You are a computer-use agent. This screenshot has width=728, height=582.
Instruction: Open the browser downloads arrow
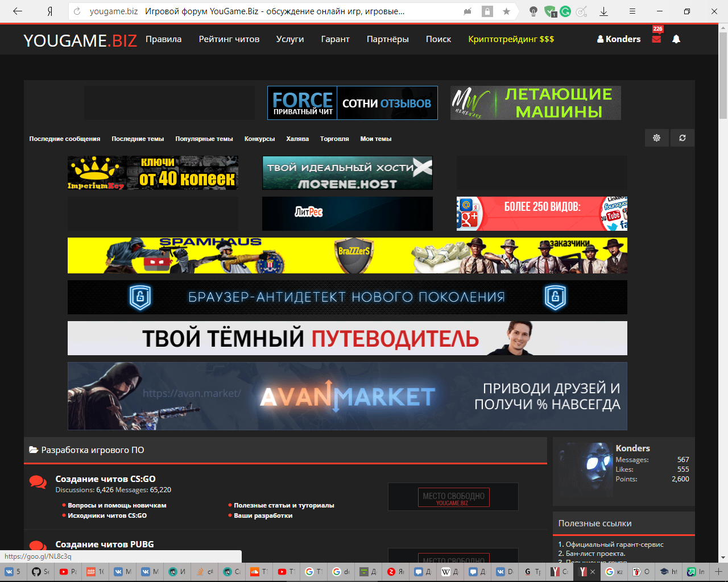604,11
